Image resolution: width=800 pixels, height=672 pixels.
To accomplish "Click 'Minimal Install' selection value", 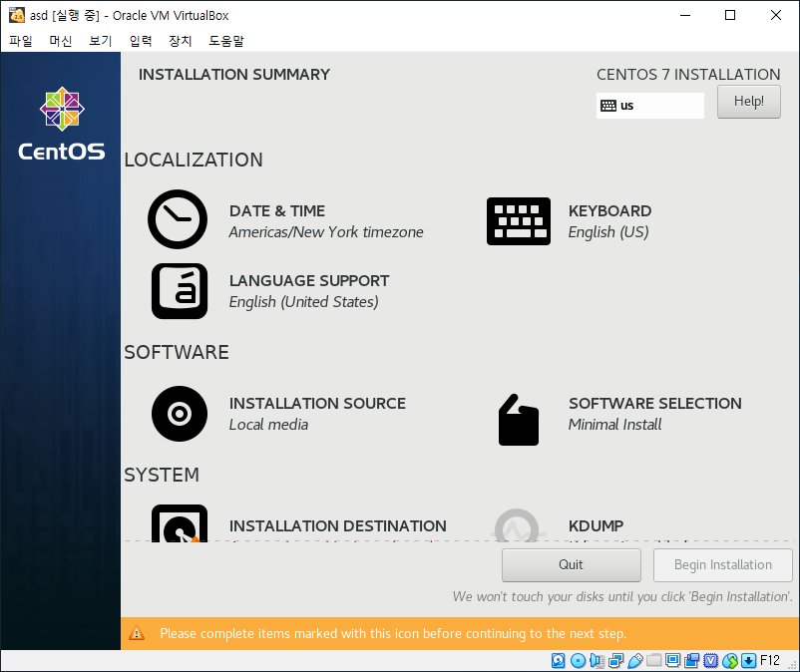I will pos(614,425).
